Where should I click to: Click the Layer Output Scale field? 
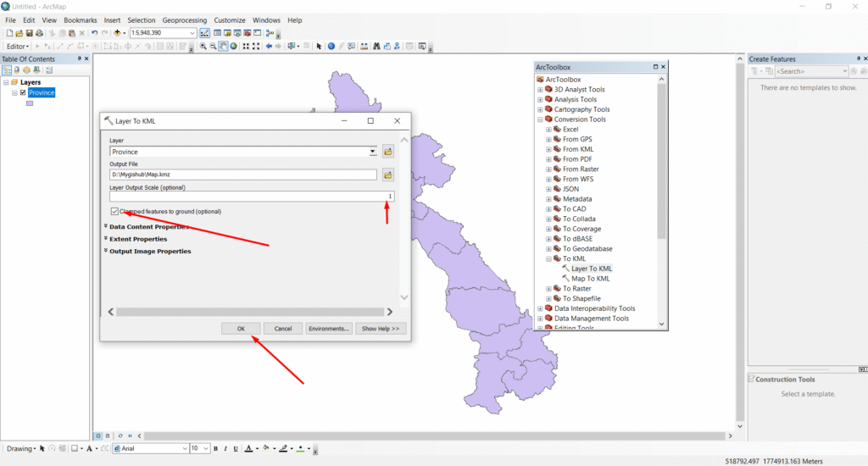click(x=252, y=197)
